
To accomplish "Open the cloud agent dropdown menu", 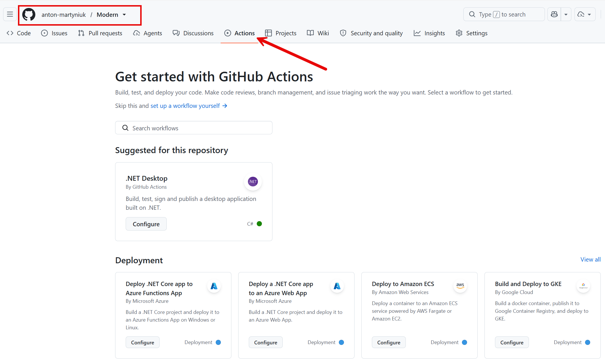I will point(585,14).
